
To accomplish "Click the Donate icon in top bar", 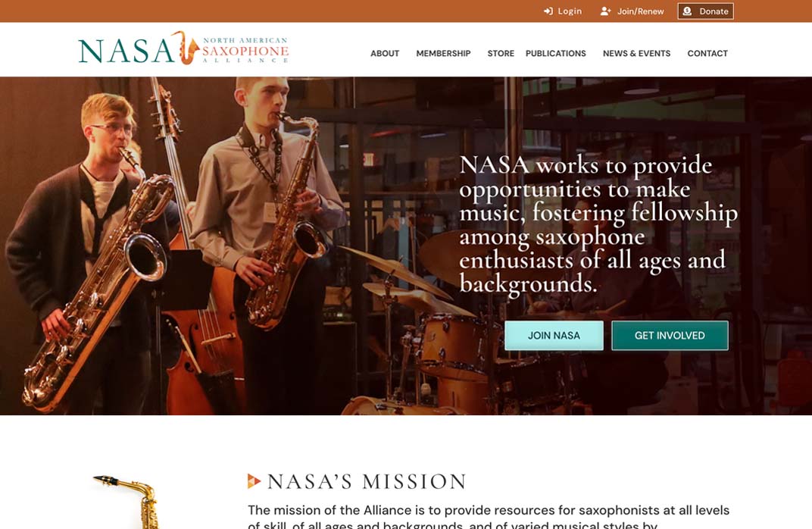I will point(687,11).
